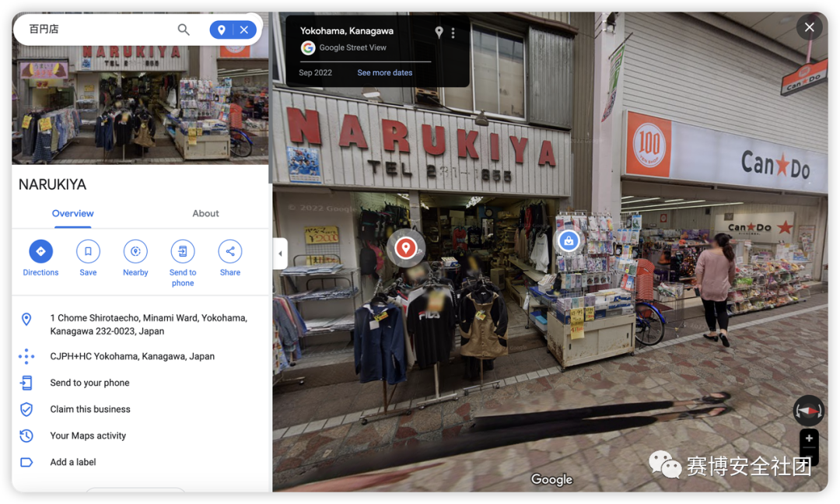Open Your Maps activity
840x504 pixels.
pyautogui.click(x=88, y=436)
